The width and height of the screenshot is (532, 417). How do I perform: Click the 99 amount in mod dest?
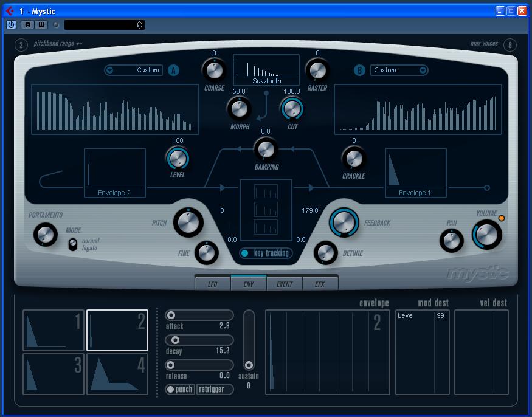[x=440, y=315]
